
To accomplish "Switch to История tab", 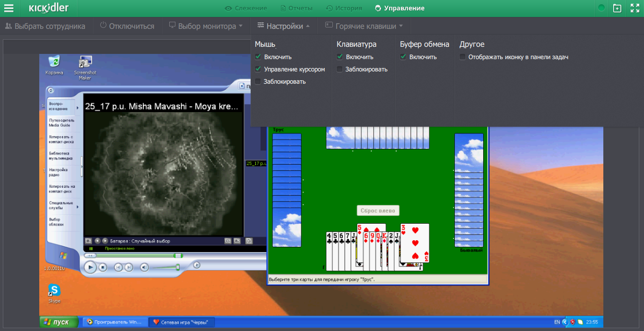I will (x=344, y=8).
